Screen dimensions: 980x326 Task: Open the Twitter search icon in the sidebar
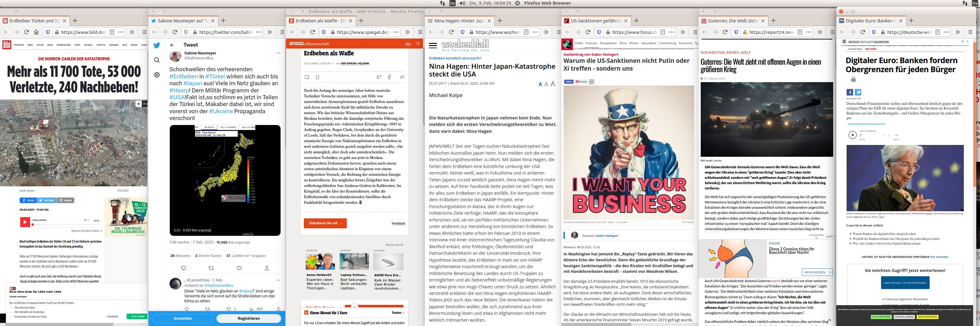pyautogui.click(x=157, y=60)
